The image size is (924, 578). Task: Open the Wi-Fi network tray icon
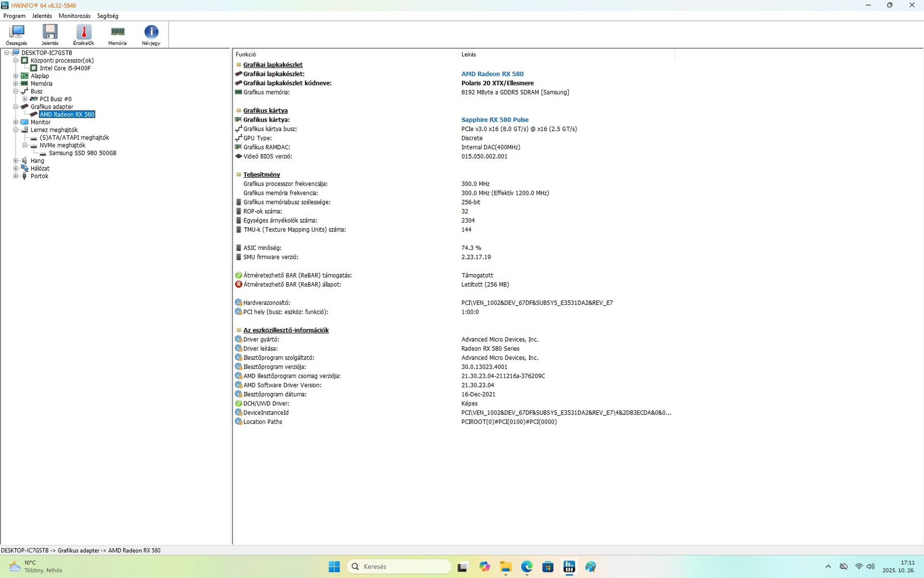click(858, 567)
